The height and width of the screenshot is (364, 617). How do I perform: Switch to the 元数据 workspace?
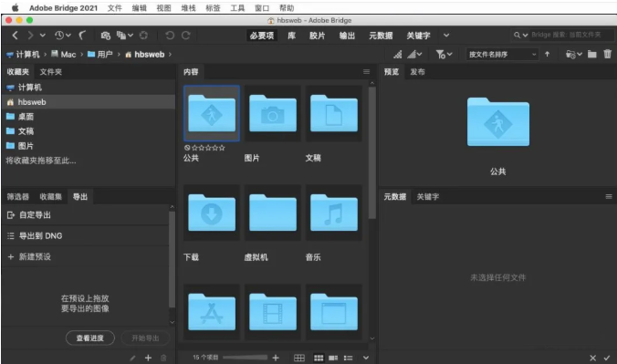click(381, 36)
